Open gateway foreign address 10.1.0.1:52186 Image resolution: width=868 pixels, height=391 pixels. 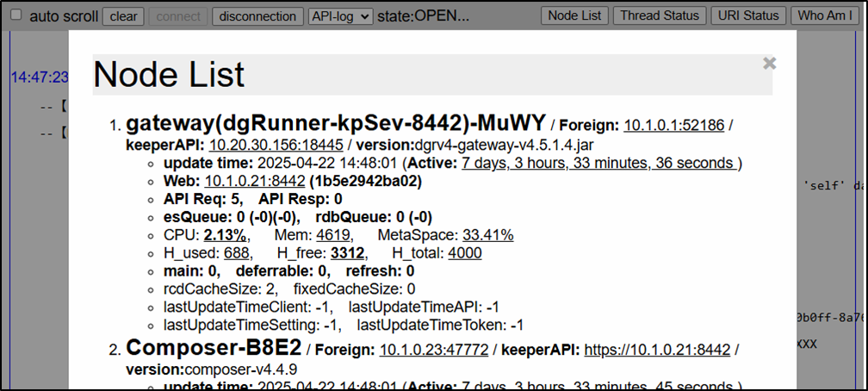coord(673,126)
